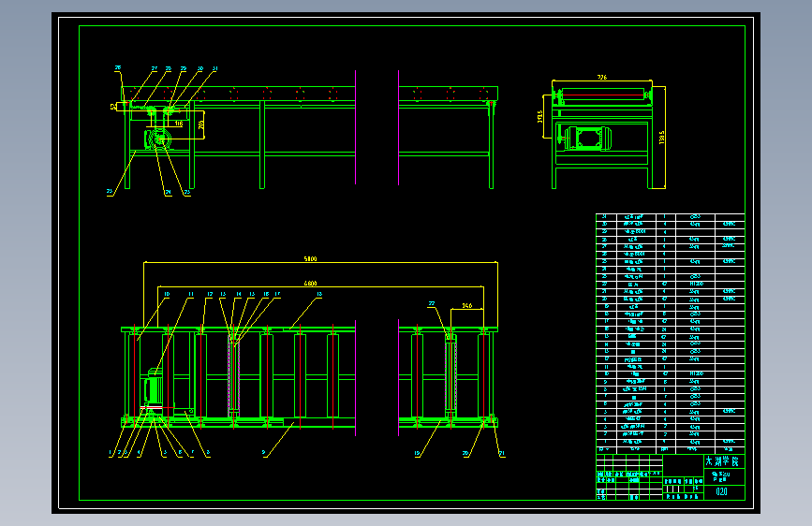This screenshot has width=812, height=526.
Task: Click callout number 25 below the gear reducer
Action: (187, 192)
